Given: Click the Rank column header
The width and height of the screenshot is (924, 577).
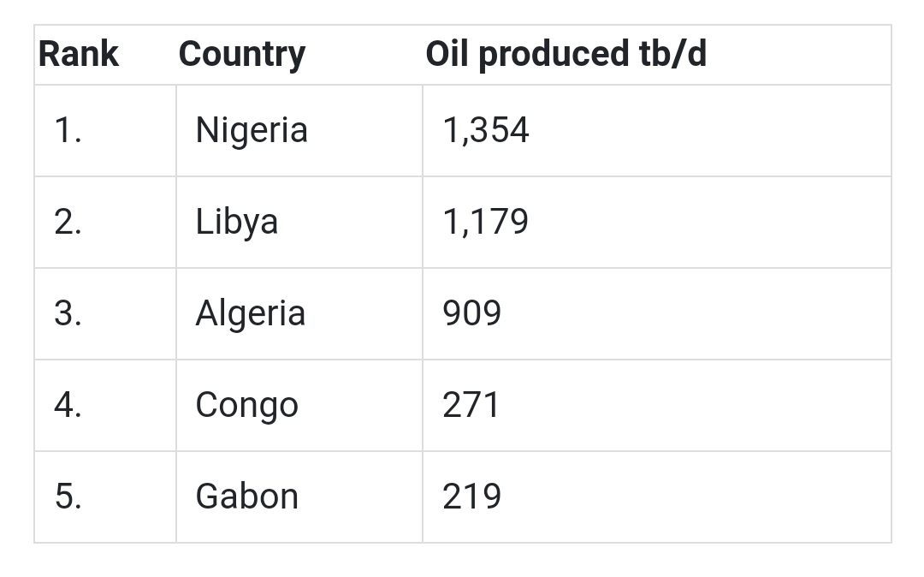Looking at the screenshot, I should 79,54.
